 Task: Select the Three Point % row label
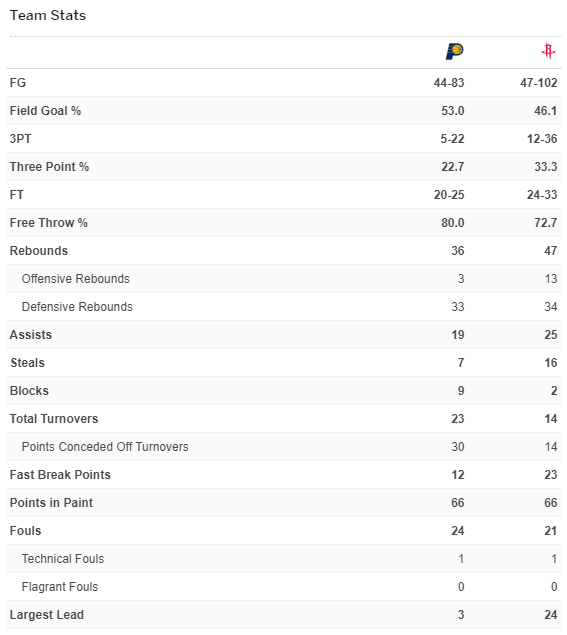(49, 167)
